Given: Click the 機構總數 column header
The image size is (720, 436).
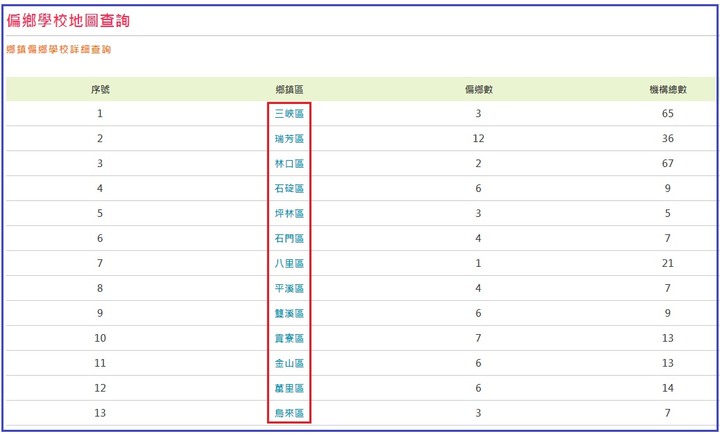Looking at the screenshot, I should point(668,90).
